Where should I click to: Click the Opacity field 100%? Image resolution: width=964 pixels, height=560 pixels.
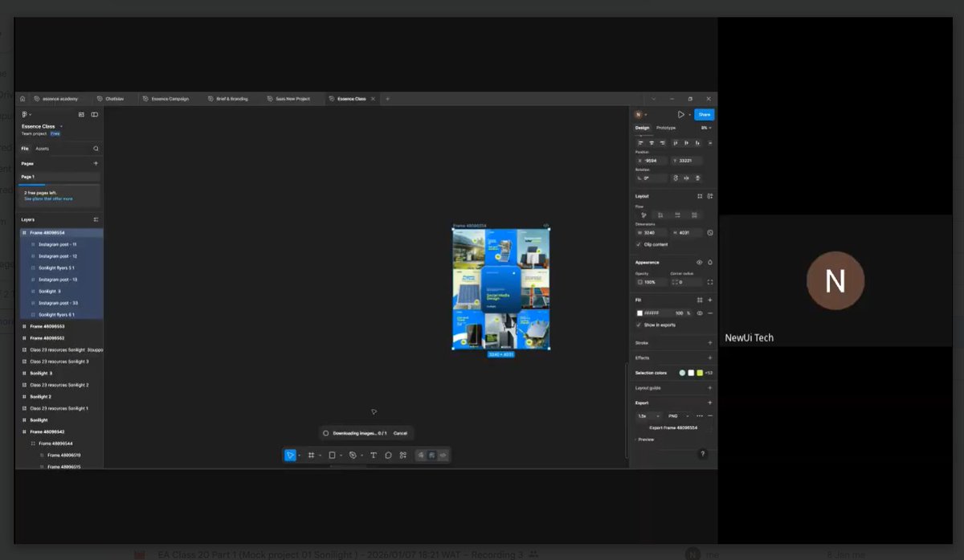tap(652, 282)
